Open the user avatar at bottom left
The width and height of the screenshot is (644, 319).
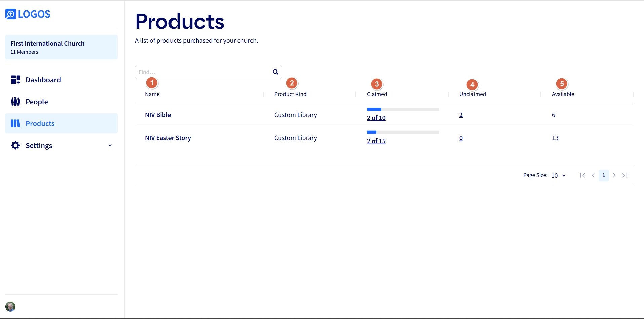10,307
